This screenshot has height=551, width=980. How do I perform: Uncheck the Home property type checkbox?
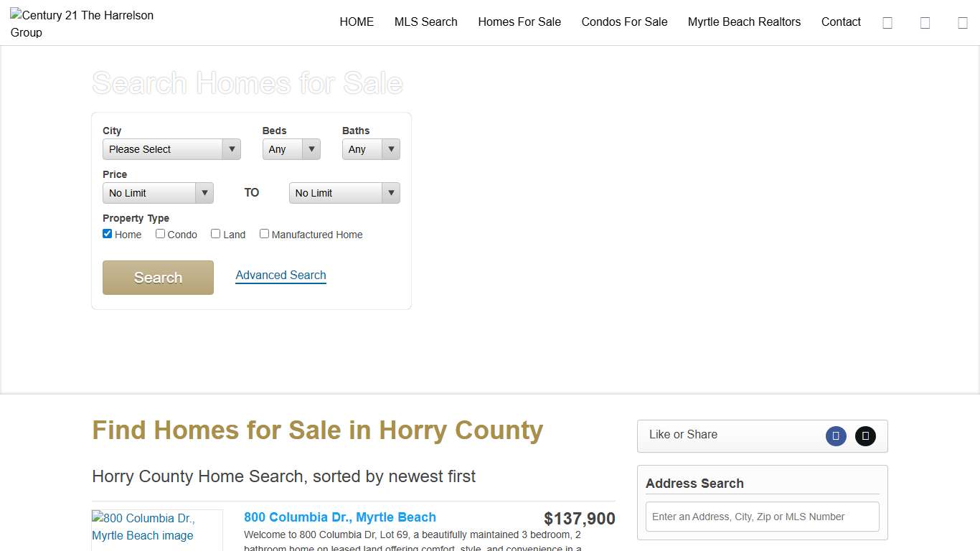(x=107, y=233)
